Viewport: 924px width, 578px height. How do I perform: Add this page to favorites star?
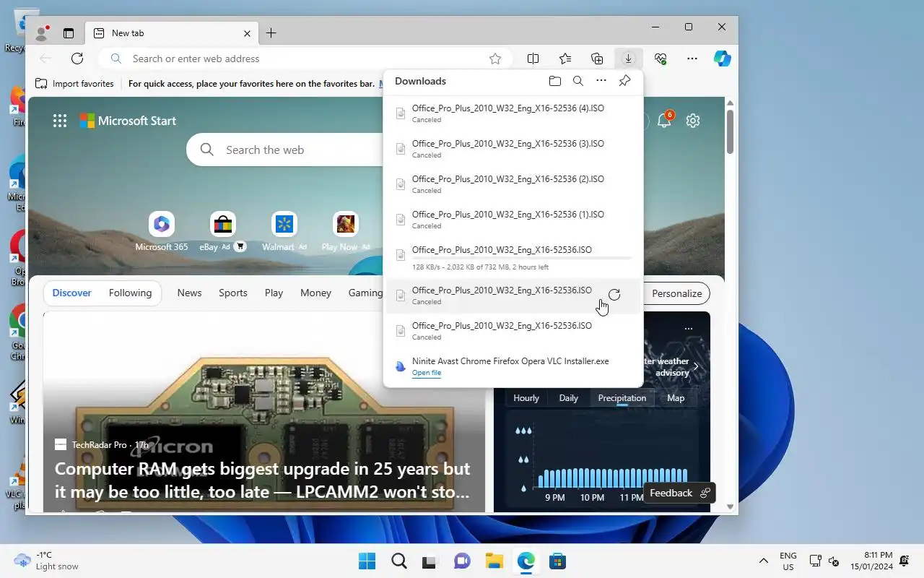(x=495, y=59)
